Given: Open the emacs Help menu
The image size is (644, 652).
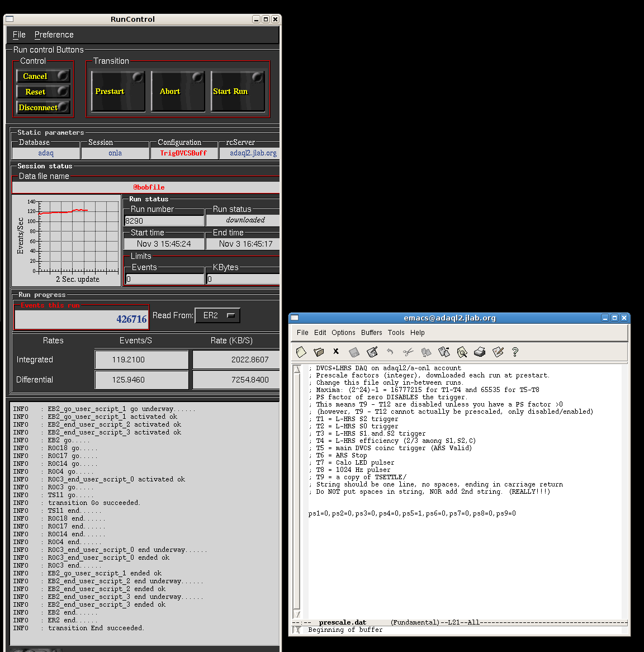Looking at the screenshot, I should pyautogui.click(x=418, y=333).
